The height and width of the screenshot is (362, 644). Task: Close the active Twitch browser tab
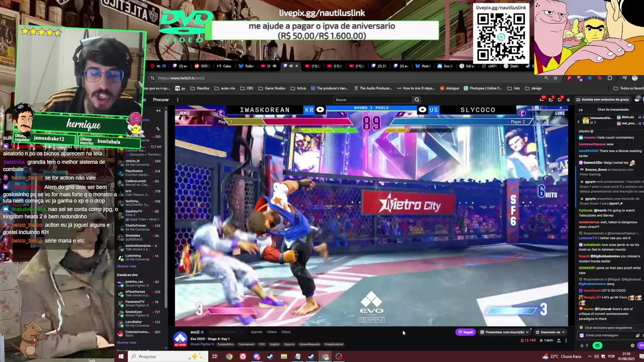pyautogui.click(x=296, y=66)
